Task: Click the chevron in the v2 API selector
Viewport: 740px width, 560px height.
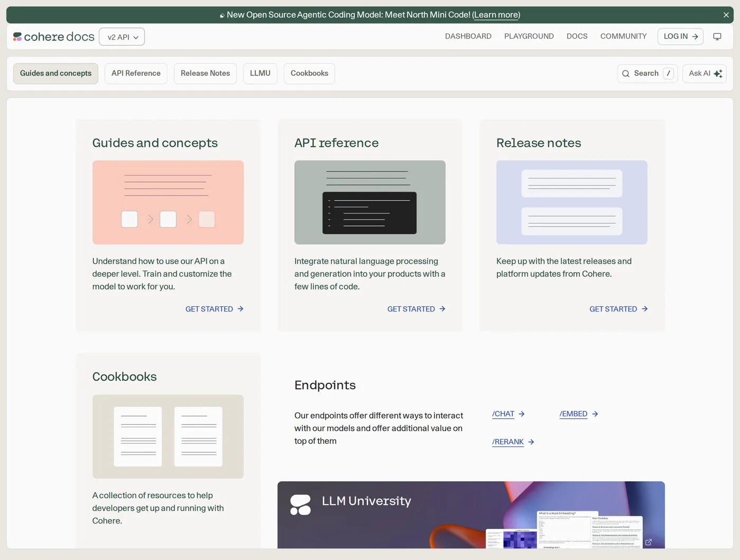Action: click(x=136, y=38)
